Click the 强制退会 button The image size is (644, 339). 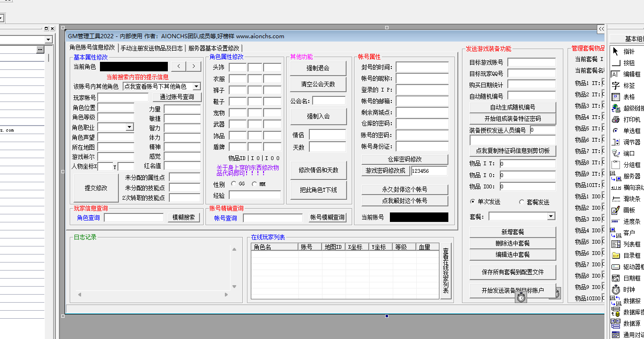tap(318, 68)
